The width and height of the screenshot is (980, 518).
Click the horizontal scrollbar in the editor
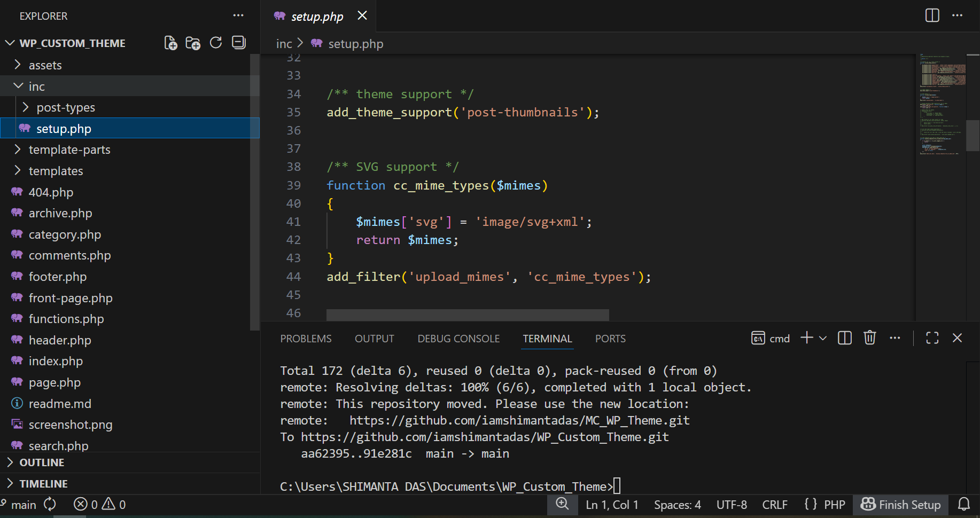coord(468,315)
